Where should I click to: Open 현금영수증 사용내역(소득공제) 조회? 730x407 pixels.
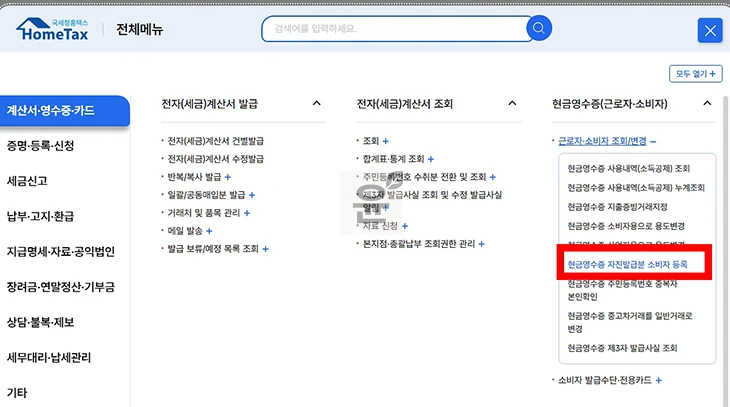pos(629,169)
